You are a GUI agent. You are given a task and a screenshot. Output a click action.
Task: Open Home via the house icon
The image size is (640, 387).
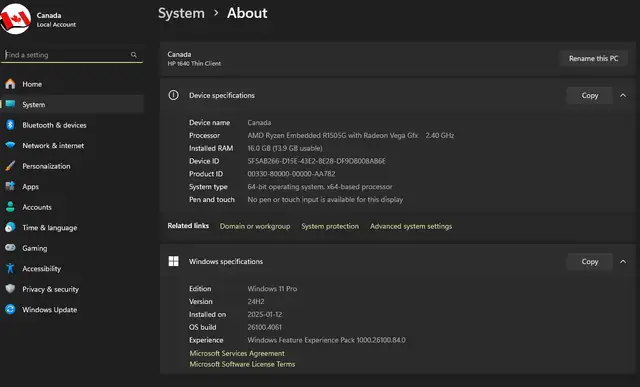(10, 84)
